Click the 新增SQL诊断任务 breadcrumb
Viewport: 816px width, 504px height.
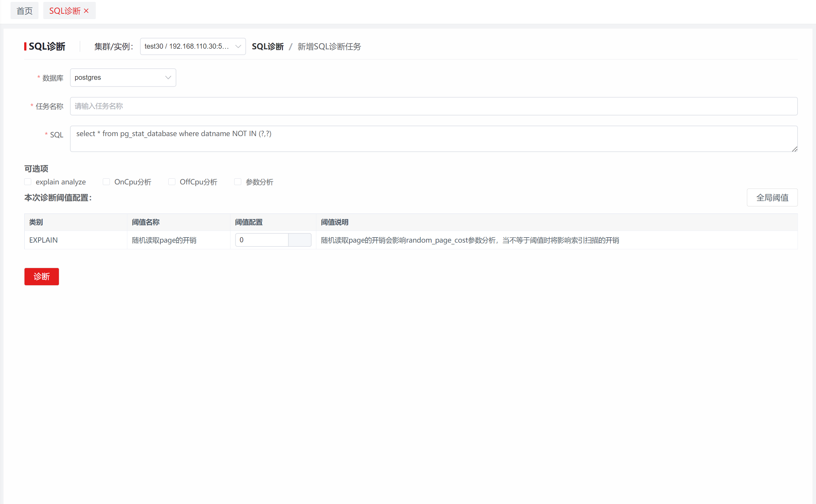[x=329, y=47]
